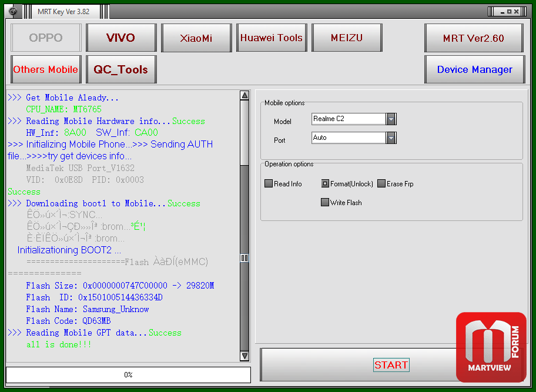Maximize the MRT Key window
This screenshot has width=536, height=392.
(x=510, y=12)
